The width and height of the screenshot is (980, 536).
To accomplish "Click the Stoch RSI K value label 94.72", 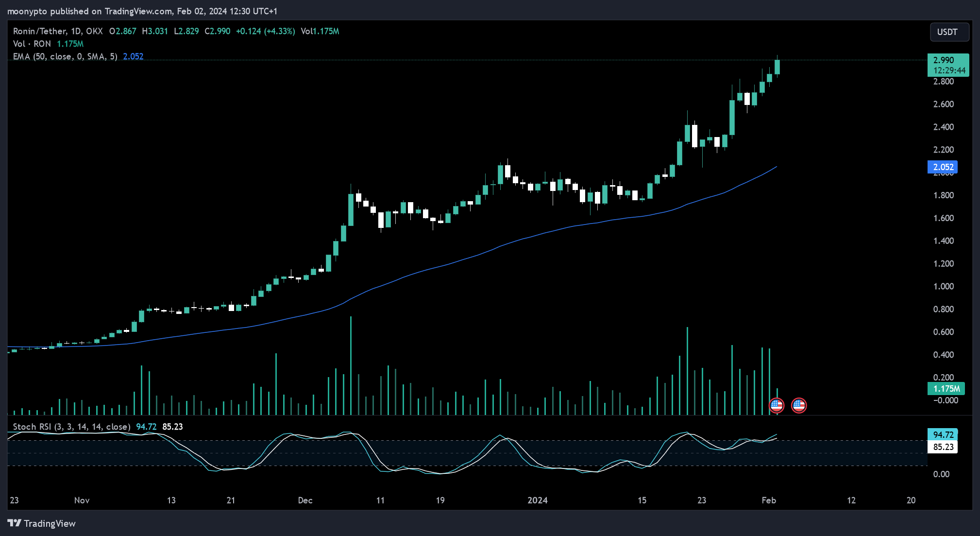I will tap(943, 434).
